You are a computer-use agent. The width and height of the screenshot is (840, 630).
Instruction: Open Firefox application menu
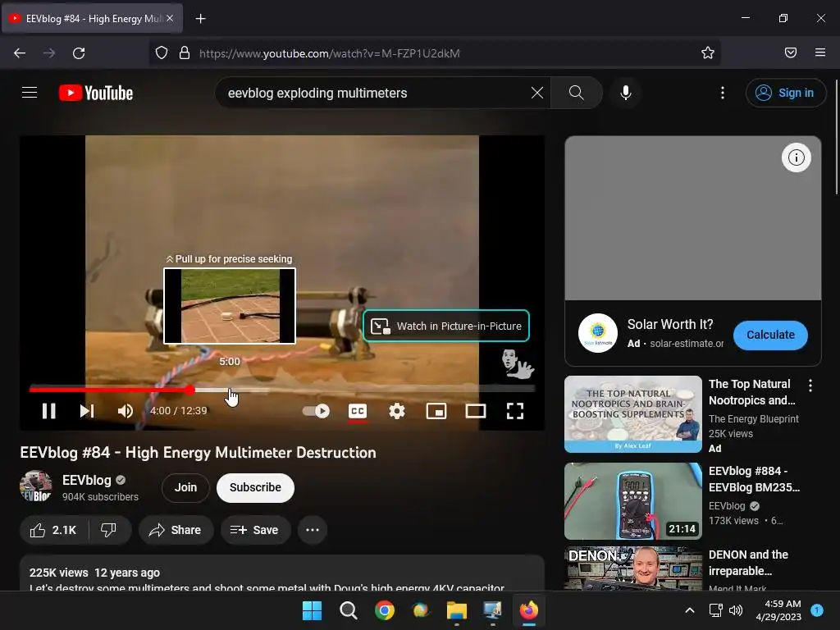click(x=819, y=52)
